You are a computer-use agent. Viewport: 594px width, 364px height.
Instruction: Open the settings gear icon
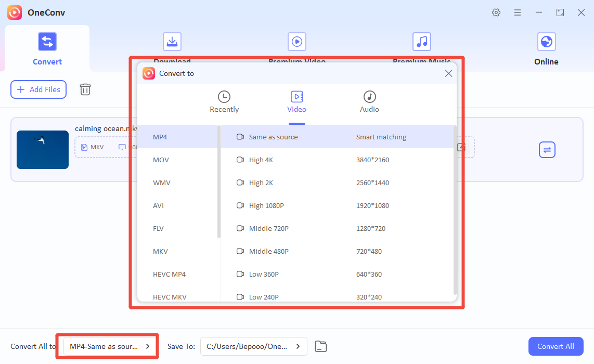pyautogui.click(x=496, y=12)
